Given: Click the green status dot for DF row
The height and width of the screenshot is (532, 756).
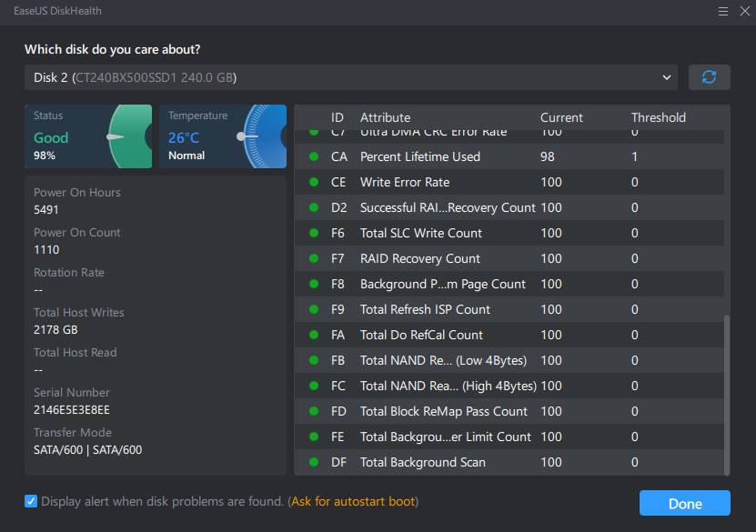Looking at the screenshot, I should click(x=314, y=462).
